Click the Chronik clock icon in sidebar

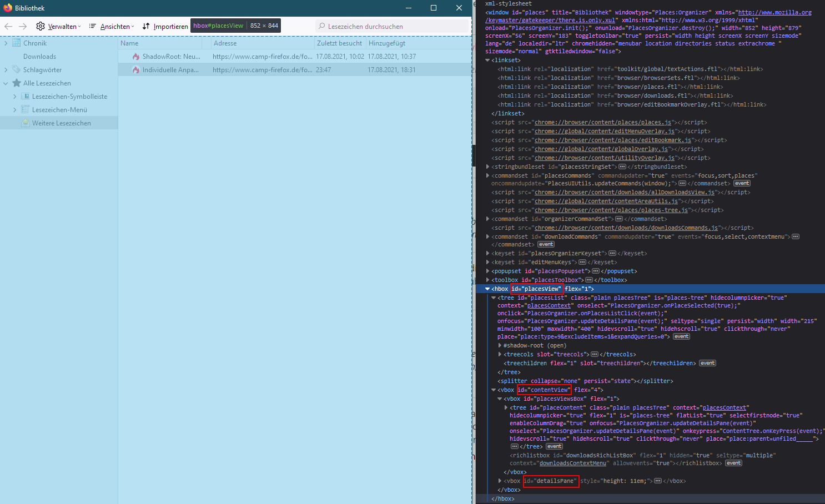click(x=16, y=43)
